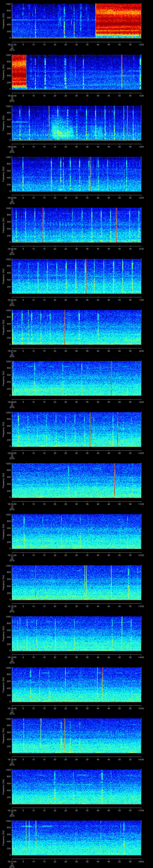Click the 15:00 end time label
Viewport: 153px width, 868px height.
pos(141,708)
